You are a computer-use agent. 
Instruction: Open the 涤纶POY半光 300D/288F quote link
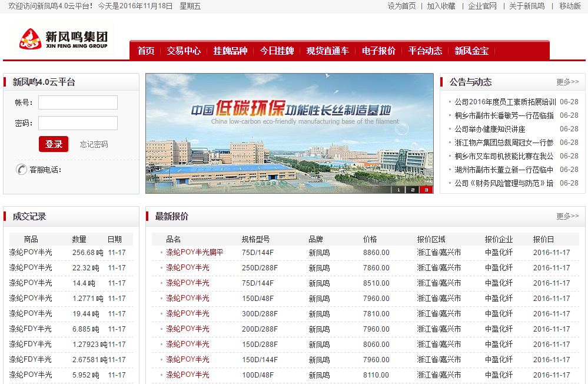[x=188, y=313]
